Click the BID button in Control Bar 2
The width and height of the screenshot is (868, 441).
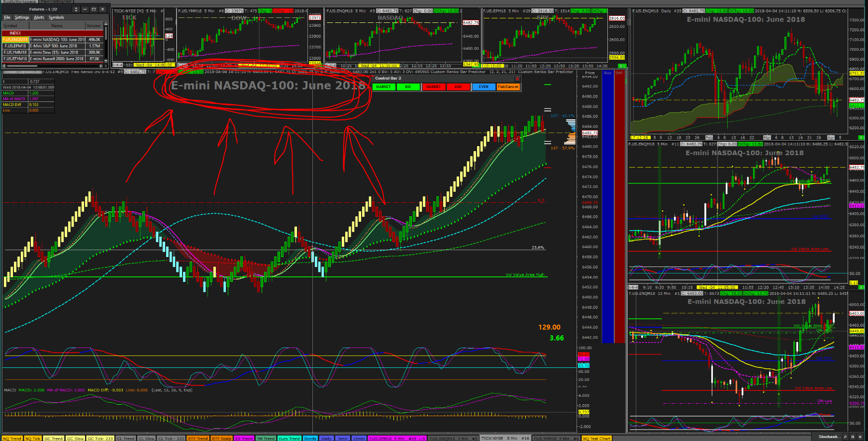coord(408,87)
